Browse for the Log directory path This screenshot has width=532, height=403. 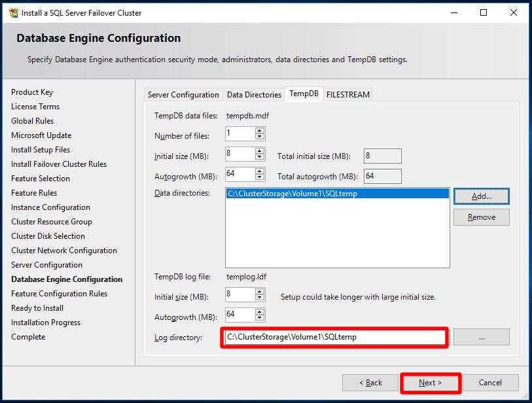pyautogui.click(x=481, y=337)
